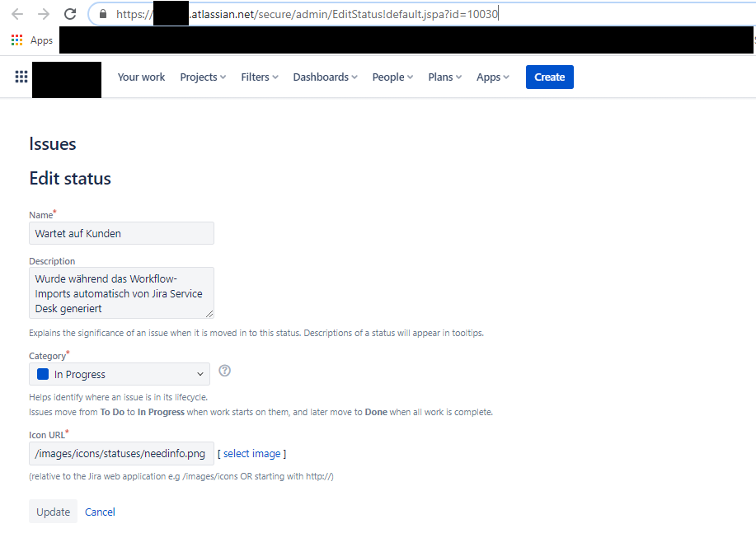Click the Category help question mark icon
This screenshot has height=533, width=756.
click(x=225, y=371)
